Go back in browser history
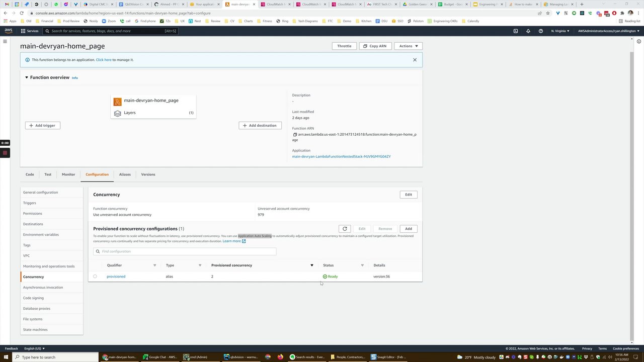644x362 pixels. (5, 13)
